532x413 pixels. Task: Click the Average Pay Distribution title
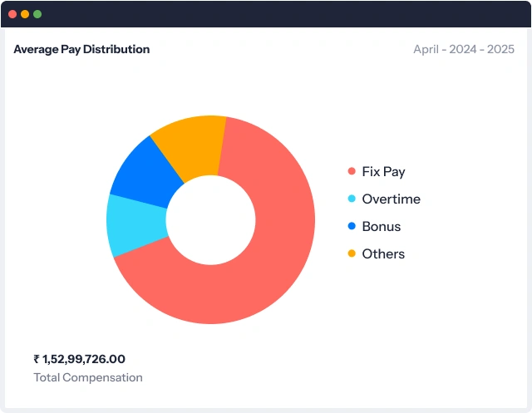pos(81,50)
